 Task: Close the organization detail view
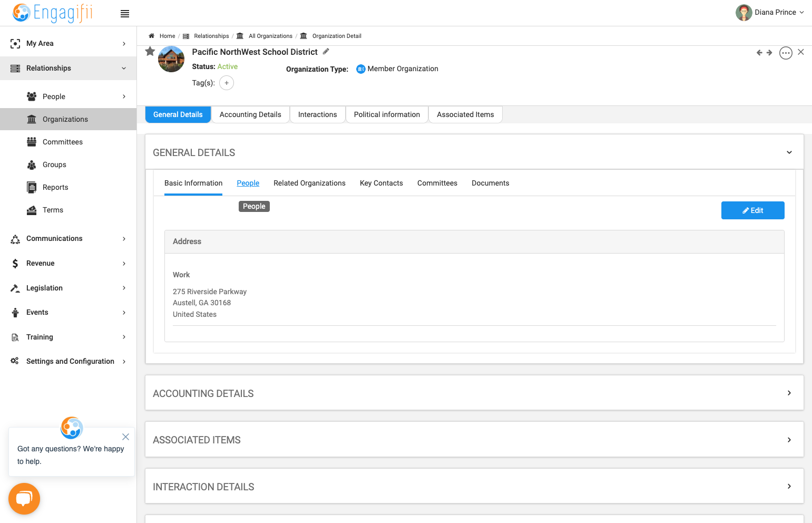pyautogui.click(x=801, y=52)
